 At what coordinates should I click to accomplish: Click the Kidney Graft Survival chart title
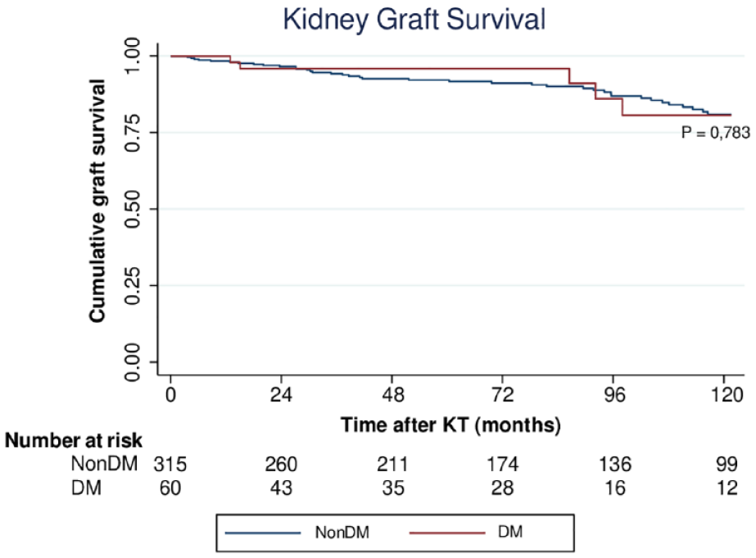coord(414,20)
